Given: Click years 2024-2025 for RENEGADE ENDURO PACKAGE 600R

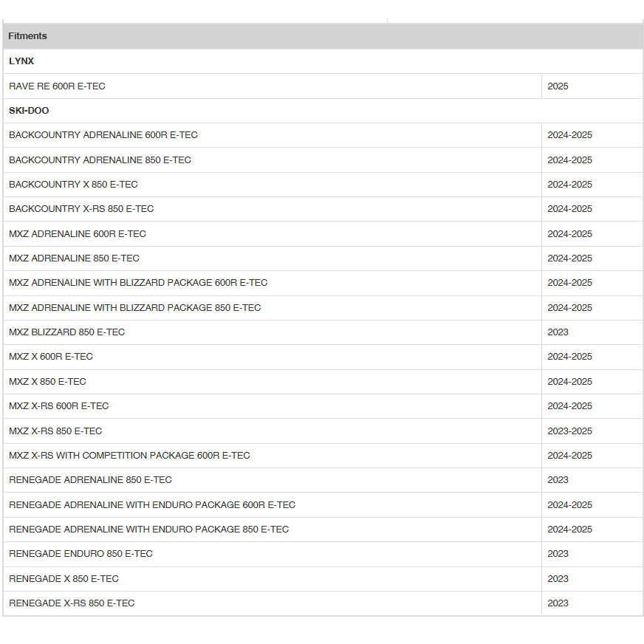Looking at the screenshot, I should (x=569, y=504).
